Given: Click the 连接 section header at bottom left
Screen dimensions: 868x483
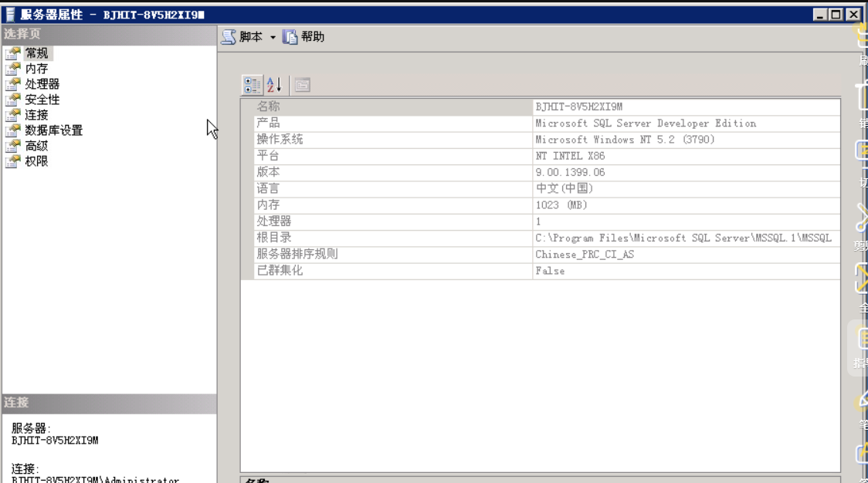Looking at the screenshot, I should [109, 403].
